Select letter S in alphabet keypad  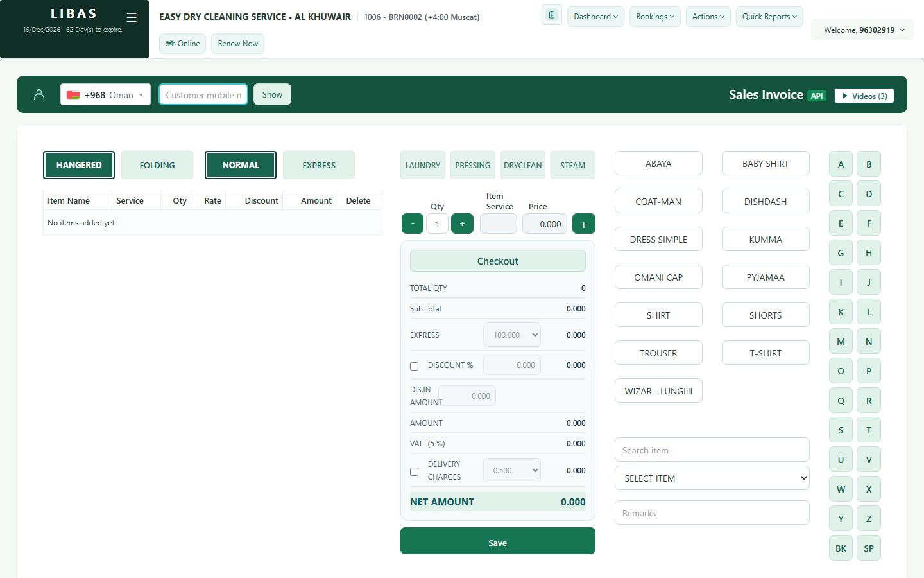point(841,430)
